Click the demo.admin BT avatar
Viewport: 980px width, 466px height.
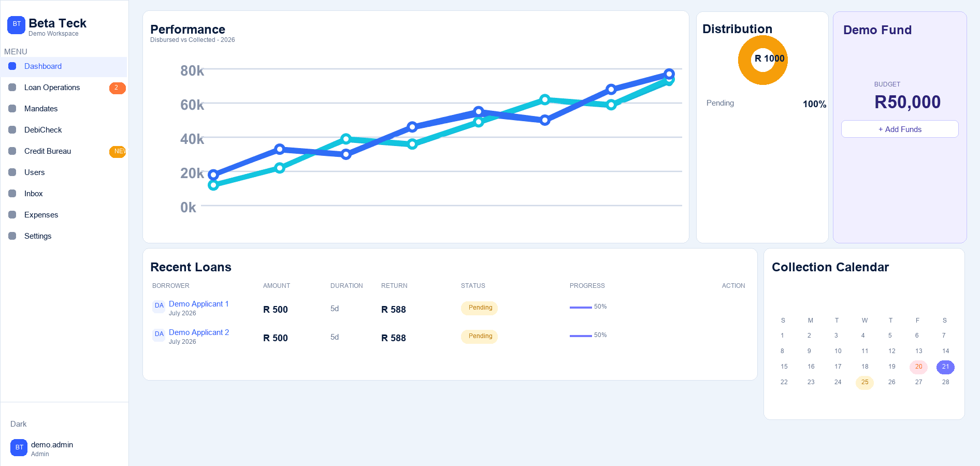coord(19,447)
